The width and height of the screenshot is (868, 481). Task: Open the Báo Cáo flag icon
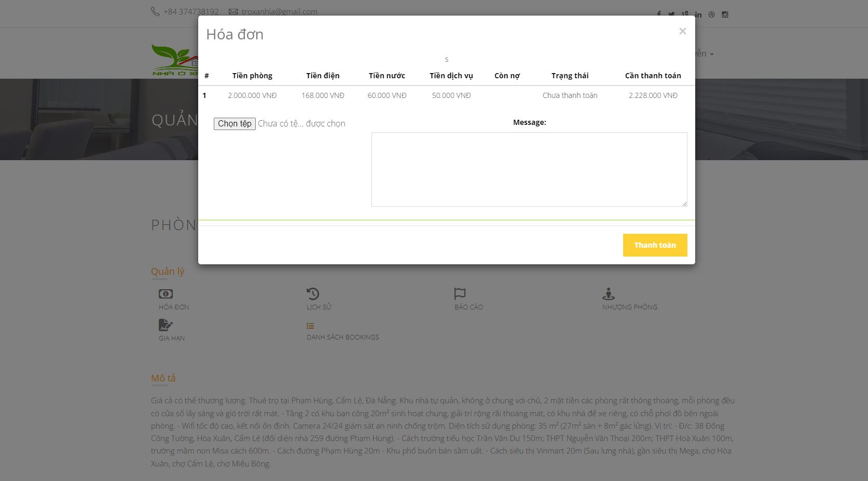460,293
